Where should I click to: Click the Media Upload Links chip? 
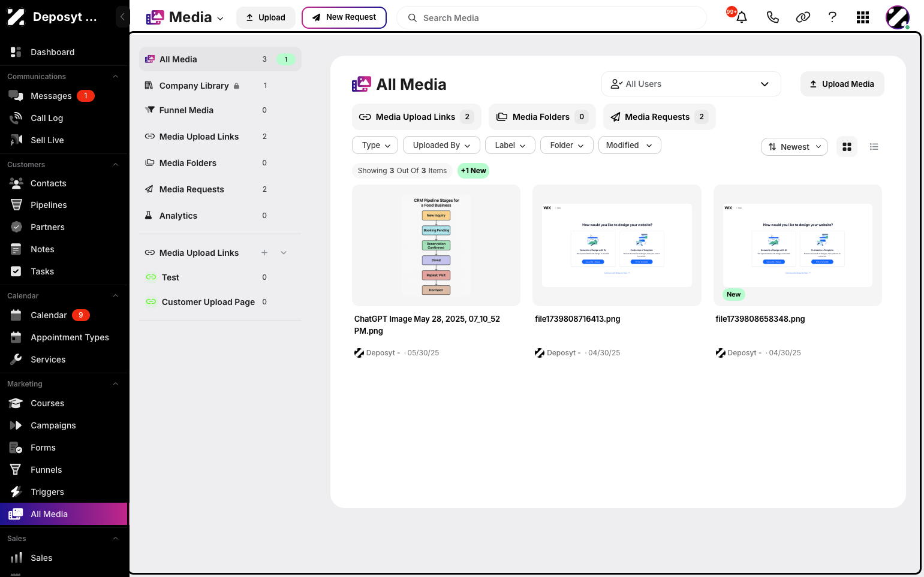click(x=416, y=117)
